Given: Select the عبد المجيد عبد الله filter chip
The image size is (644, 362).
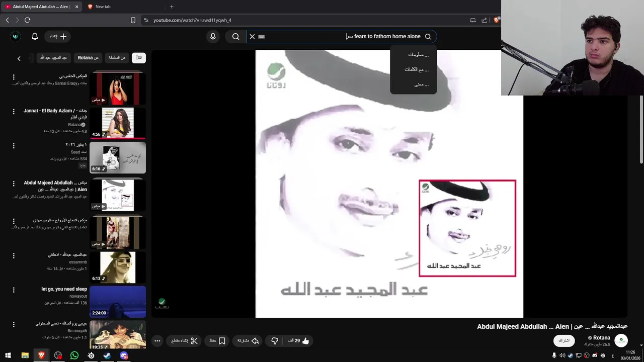Looking at the screenshot, I should point(53,57).
